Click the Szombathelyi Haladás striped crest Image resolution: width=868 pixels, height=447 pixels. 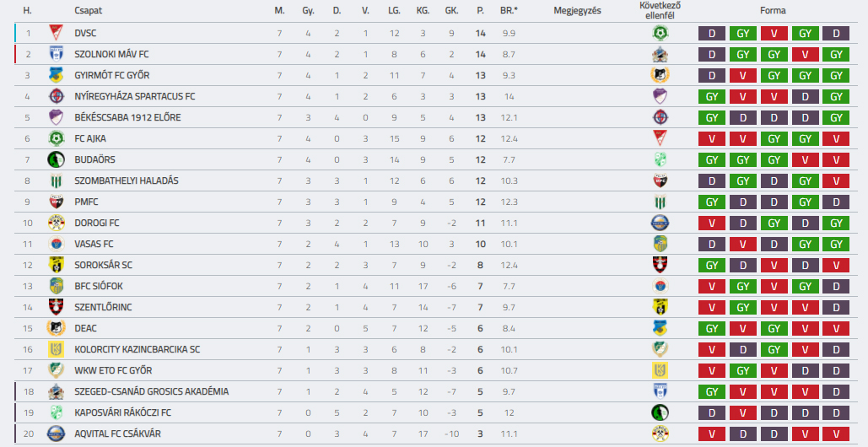click(x=56, y=180)
